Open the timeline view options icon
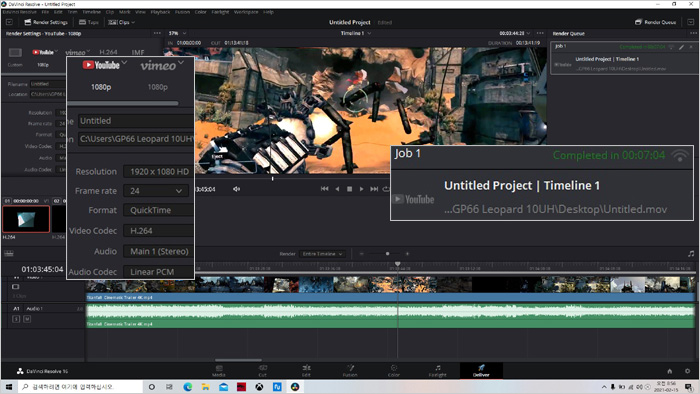 coord(8,253)
